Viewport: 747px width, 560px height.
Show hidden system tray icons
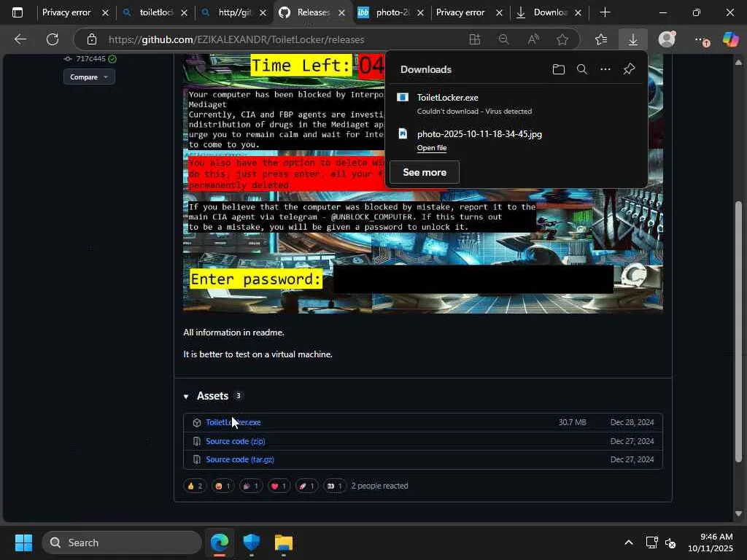(x=629, y=542)
